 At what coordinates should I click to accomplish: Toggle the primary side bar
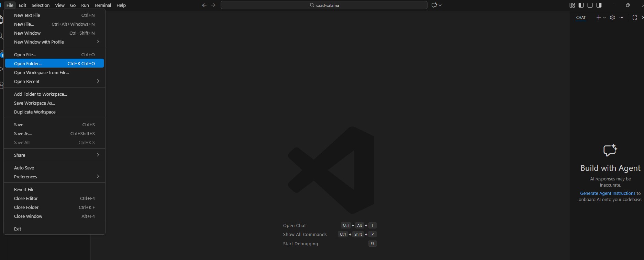point(581,5)
